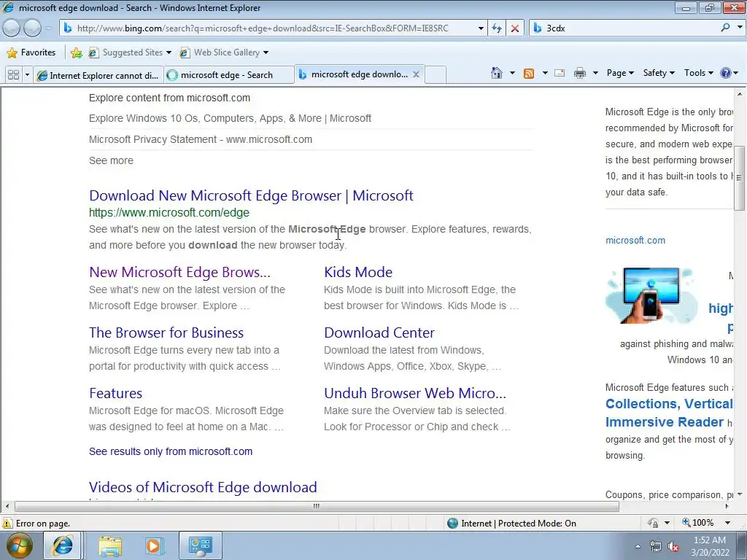Screen dimensions: 747x560
Task: Open the Windows Start button
Action: pos(19,545)
